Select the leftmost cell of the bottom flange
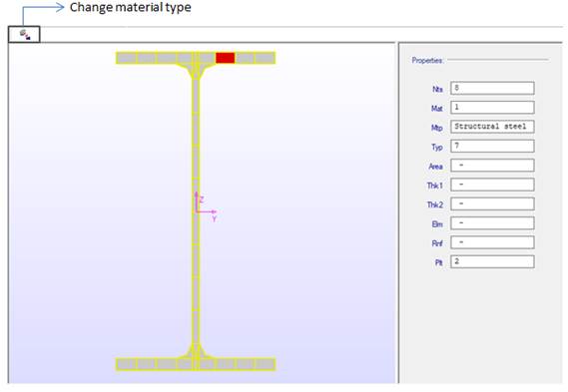Screen dimensions: 568x392 coord(127,364)
